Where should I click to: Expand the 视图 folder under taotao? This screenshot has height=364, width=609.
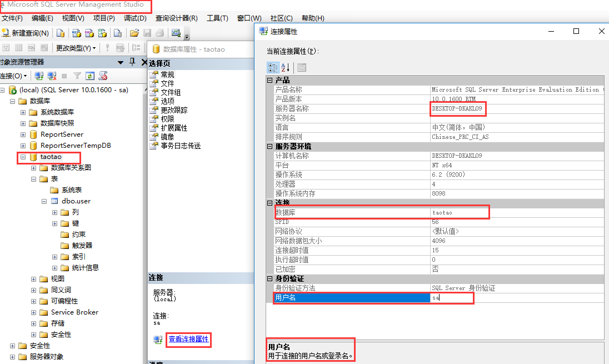click(33, 279)
